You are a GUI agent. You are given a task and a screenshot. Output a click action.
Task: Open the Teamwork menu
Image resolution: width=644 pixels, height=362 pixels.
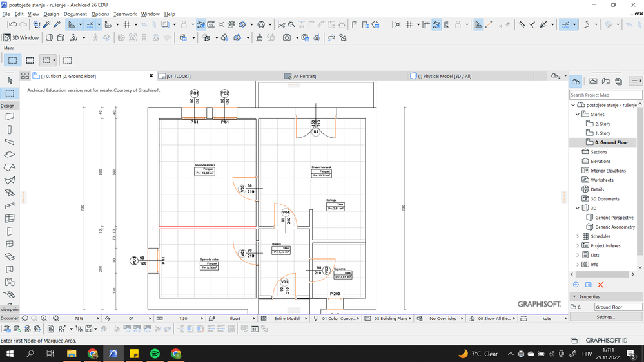124,14
